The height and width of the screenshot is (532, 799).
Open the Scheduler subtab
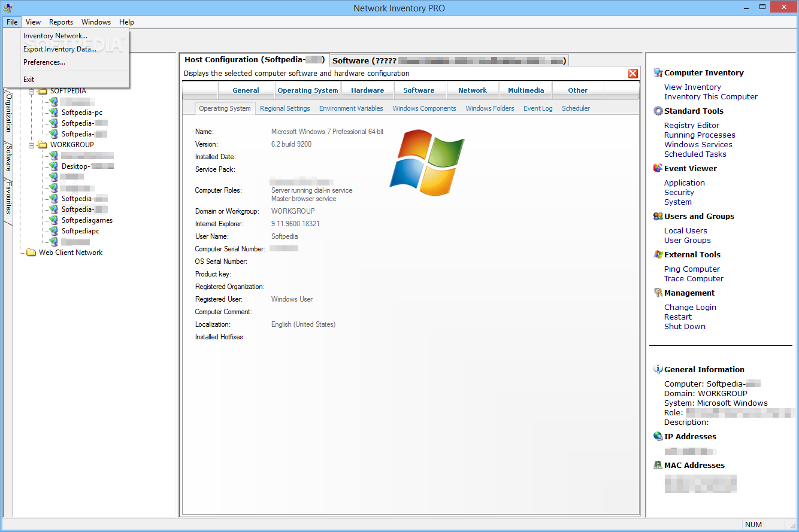tap(576, 108)
